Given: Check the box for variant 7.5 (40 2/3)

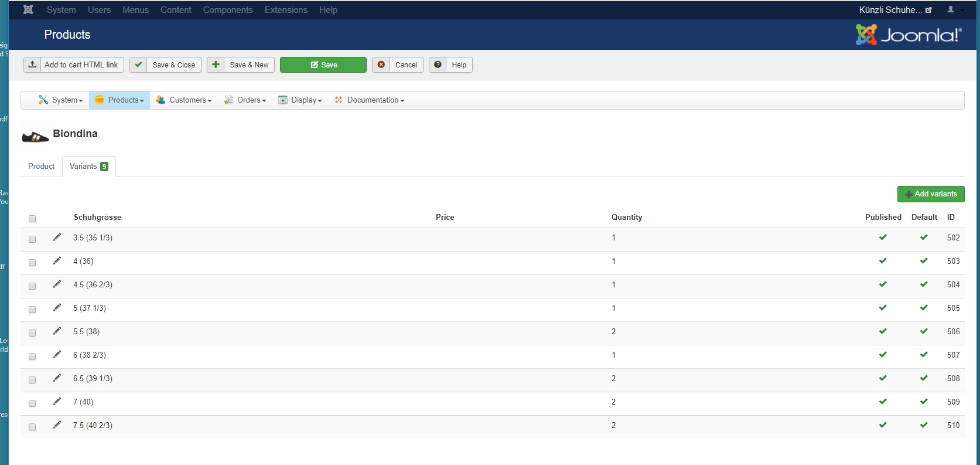Looking at the screenshot, I should click(32, 427).
